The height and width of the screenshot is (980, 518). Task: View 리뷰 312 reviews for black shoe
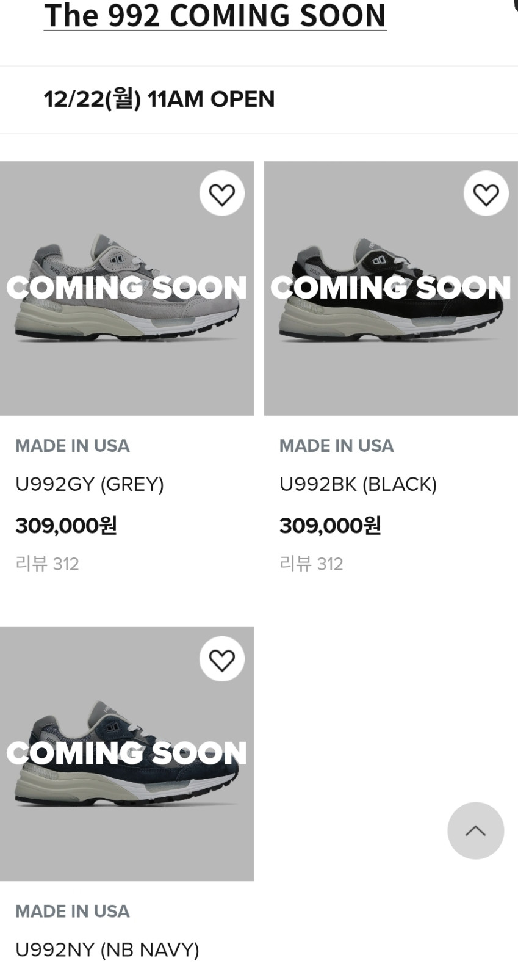pyautogui.click(x=311, y=563)
